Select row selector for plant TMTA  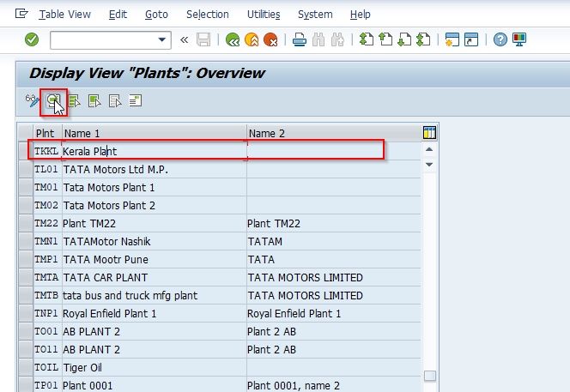point(26,277)
